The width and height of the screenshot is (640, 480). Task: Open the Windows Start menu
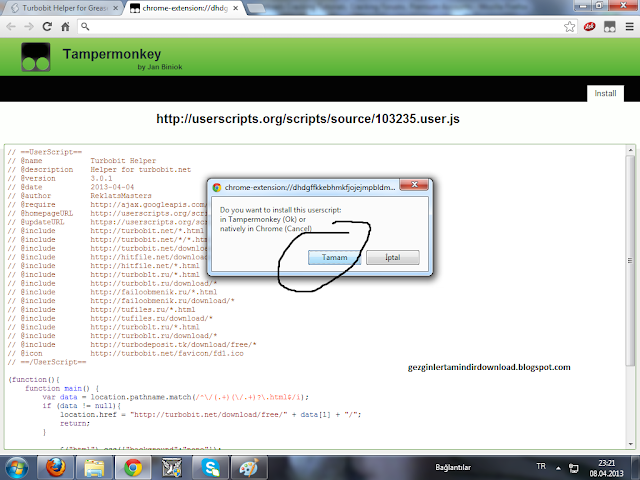coord(16,468)
